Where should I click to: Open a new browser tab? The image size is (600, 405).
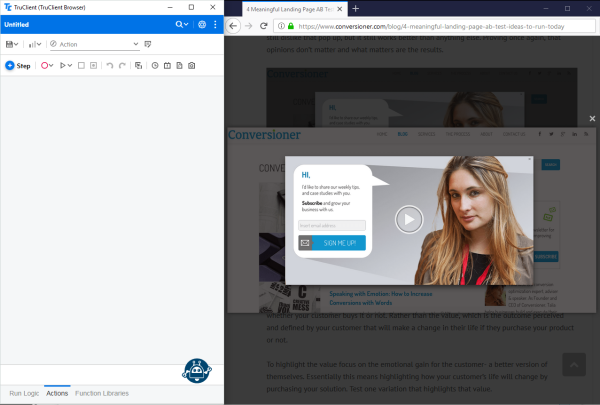355,8
